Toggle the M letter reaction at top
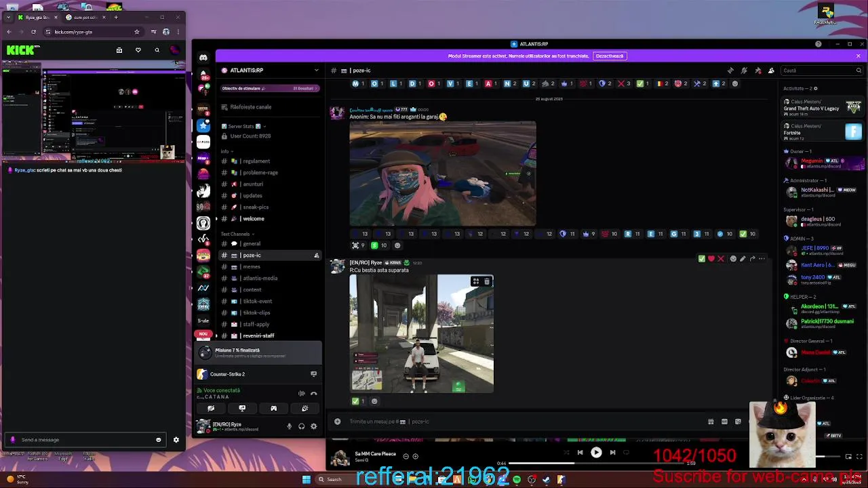The image size is (868, 488). click(358, 83)
